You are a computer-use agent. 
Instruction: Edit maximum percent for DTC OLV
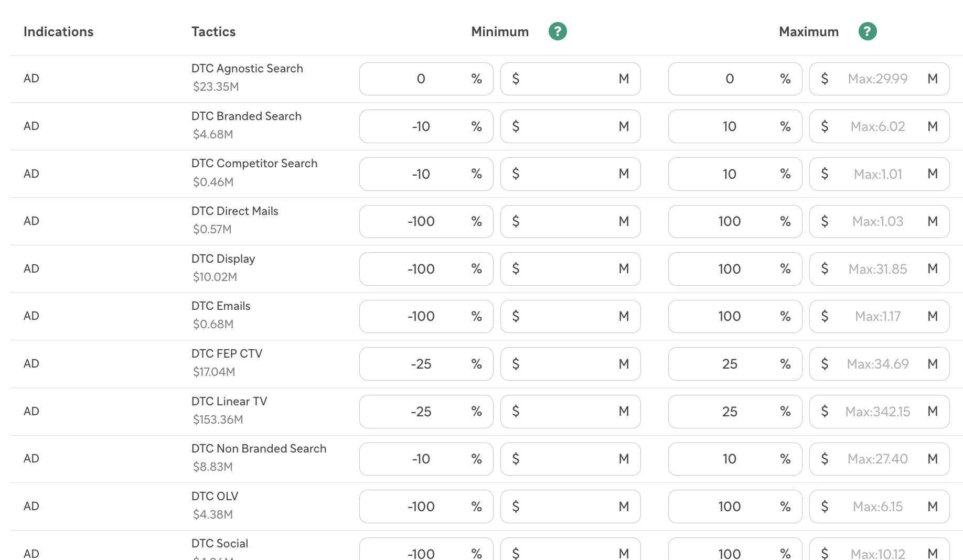[735, 507]
